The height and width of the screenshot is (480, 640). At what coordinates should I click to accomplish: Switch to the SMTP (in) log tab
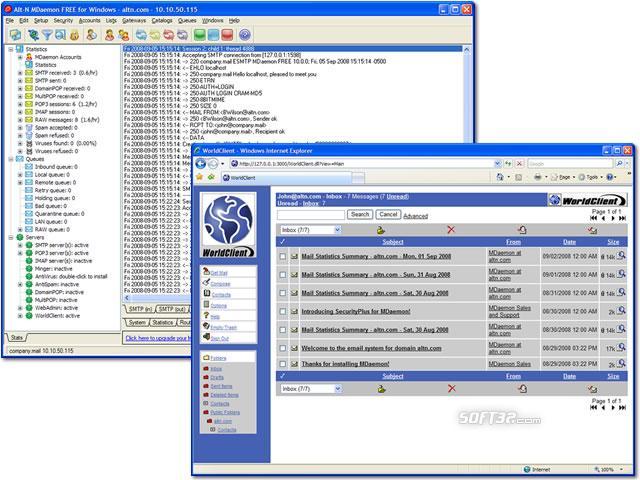pos(140,309)
